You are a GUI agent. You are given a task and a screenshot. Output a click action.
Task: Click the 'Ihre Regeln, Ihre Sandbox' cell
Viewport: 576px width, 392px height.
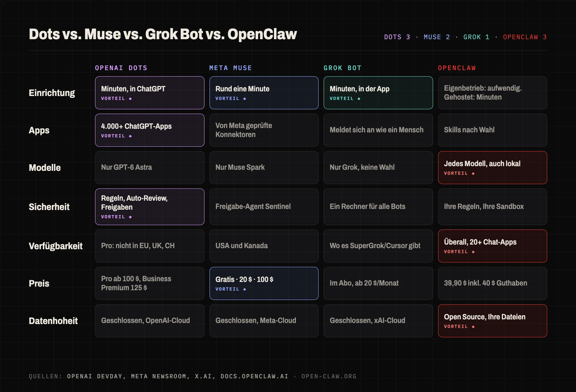click(x=492, y=207)
